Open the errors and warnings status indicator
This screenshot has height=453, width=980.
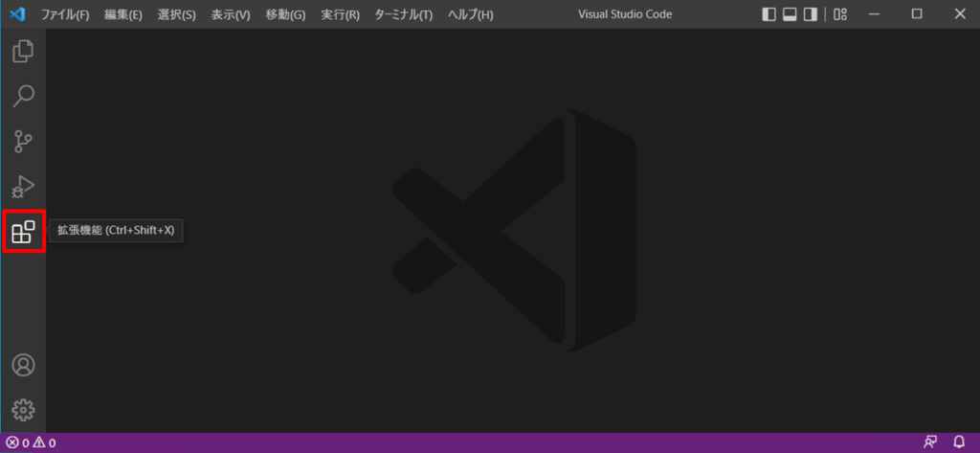point(31,443)
